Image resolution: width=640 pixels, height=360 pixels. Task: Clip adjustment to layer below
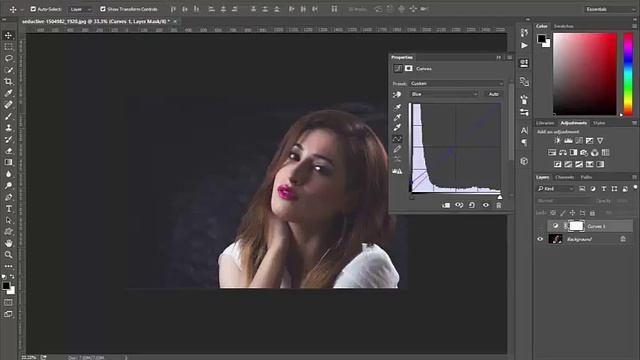pyautogui.click(x=446, y=205)
